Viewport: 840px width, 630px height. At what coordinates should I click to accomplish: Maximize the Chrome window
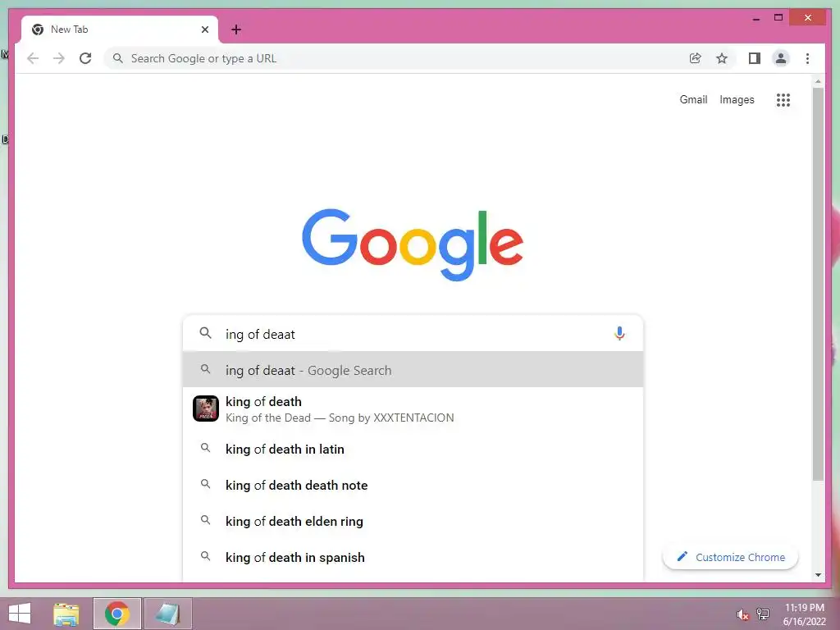778,18
